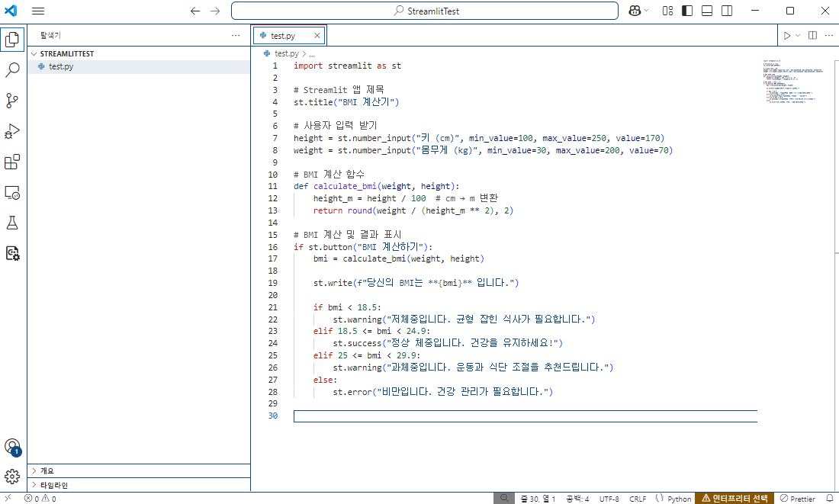The image size is (839, 504).
Task: Click line number 16 in gutter
Action: [x=273, y=247]
